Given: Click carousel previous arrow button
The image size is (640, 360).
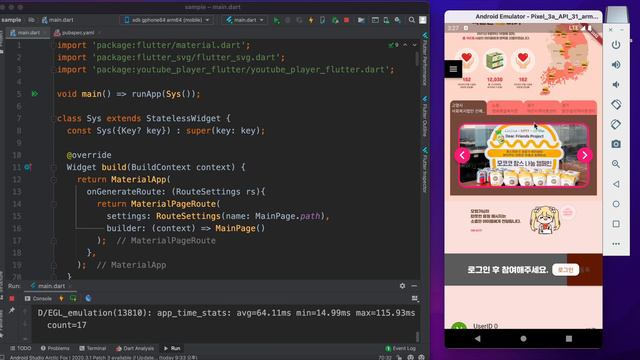Looking at the screenshot, I should click(x=462, y=155).
